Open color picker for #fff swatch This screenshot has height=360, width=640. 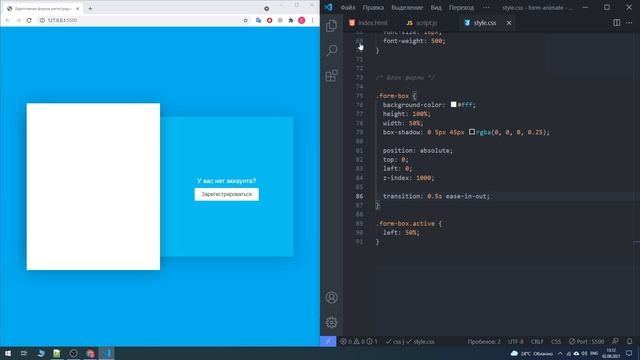[x=453, y=104]
